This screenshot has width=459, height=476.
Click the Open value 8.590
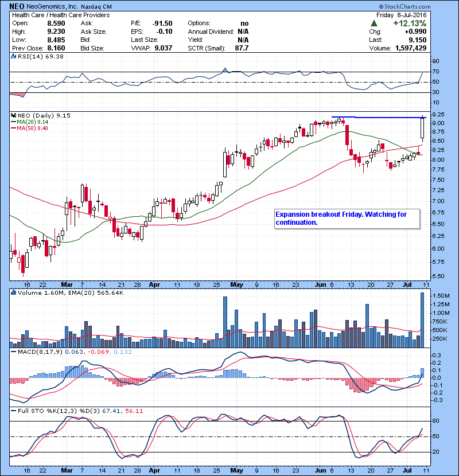[x=56, y=24]
